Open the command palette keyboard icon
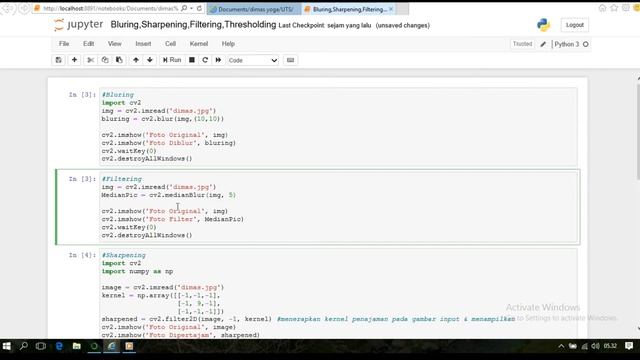Viewport: 640px width, 360px height. click(290, 60)
